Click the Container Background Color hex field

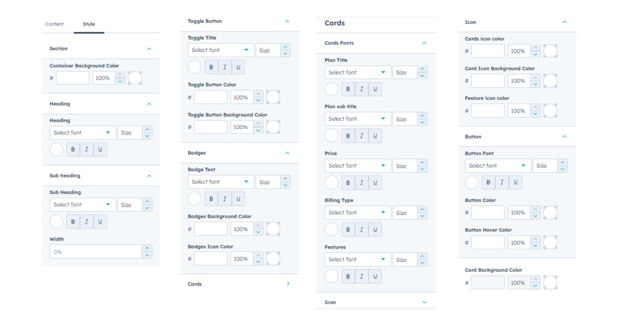pyautogui.click(x=72, y=78)
